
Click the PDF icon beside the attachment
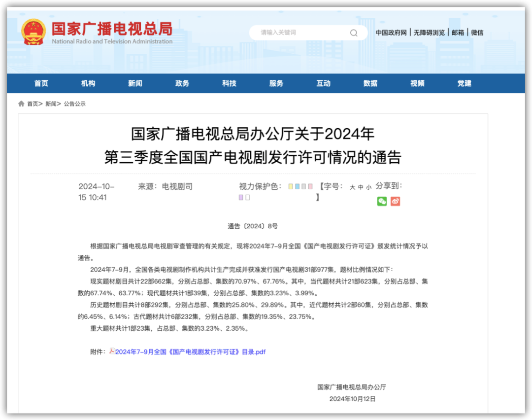coord(112,351)
